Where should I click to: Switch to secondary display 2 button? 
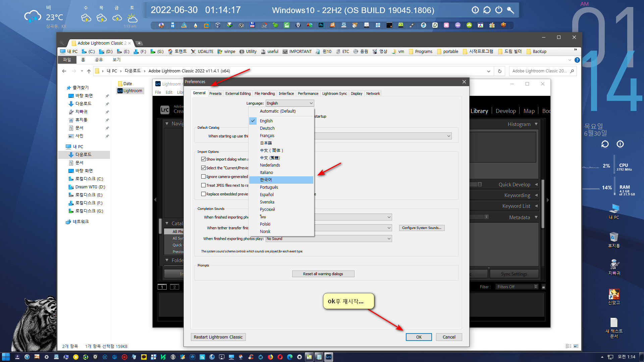pyautogui.click(x=174, y=287)
